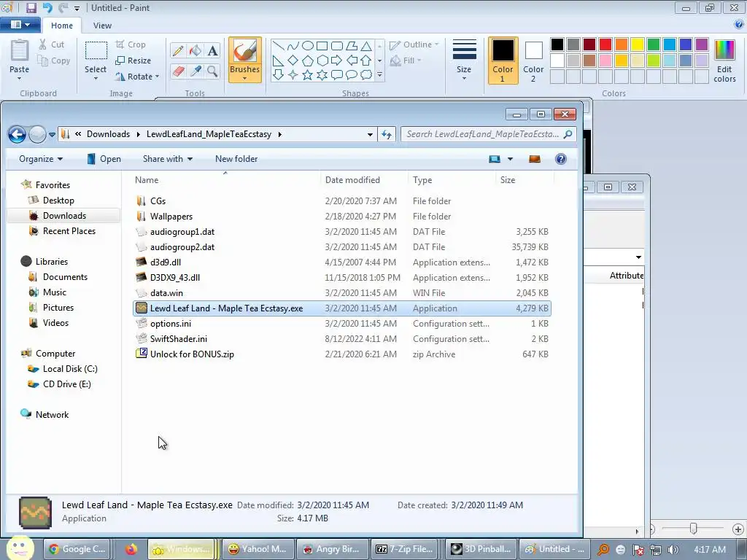Viewport: 747px width, 560px height.
Task: Click the Paint zoom slider handle
Action: pos(694,528)
